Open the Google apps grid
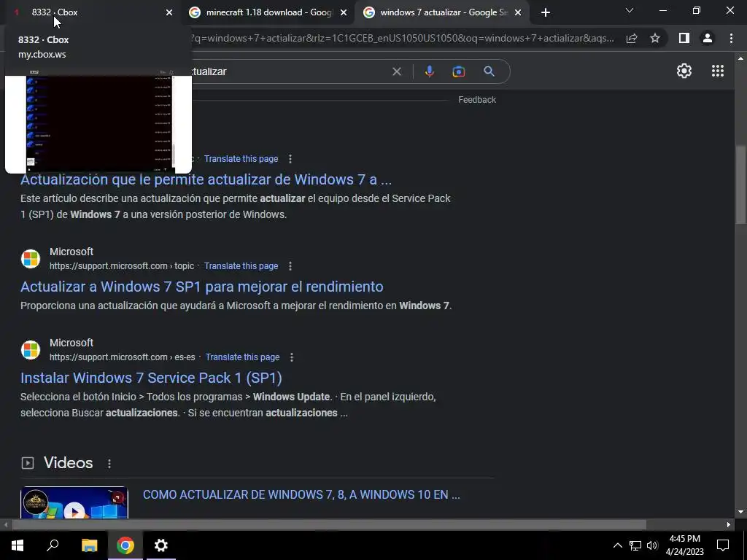The height and width of the screenshot is (560, 747). tap(718, 71)
